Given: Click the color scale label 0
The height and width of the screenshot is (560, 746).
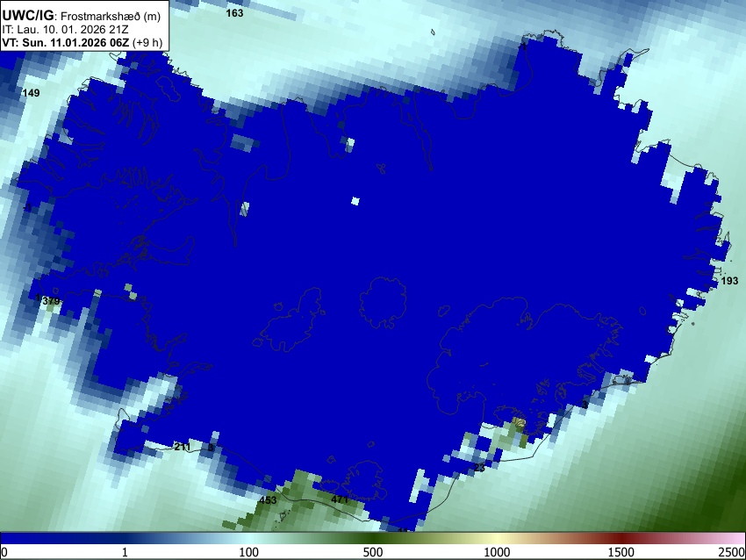Looking at the screenshot, I should coord(4,552).
